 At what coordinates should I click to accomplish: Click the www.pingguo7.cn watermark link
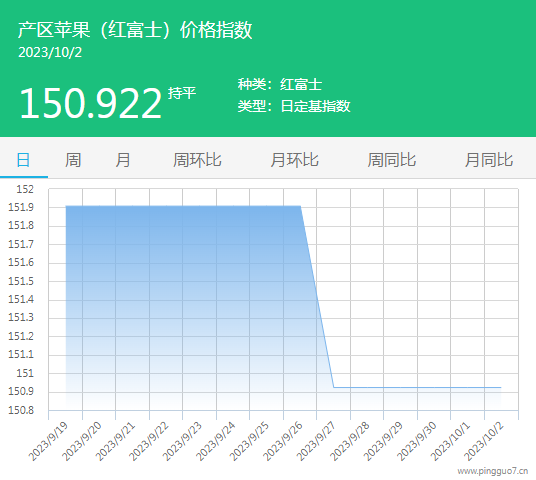pos(493,471)
